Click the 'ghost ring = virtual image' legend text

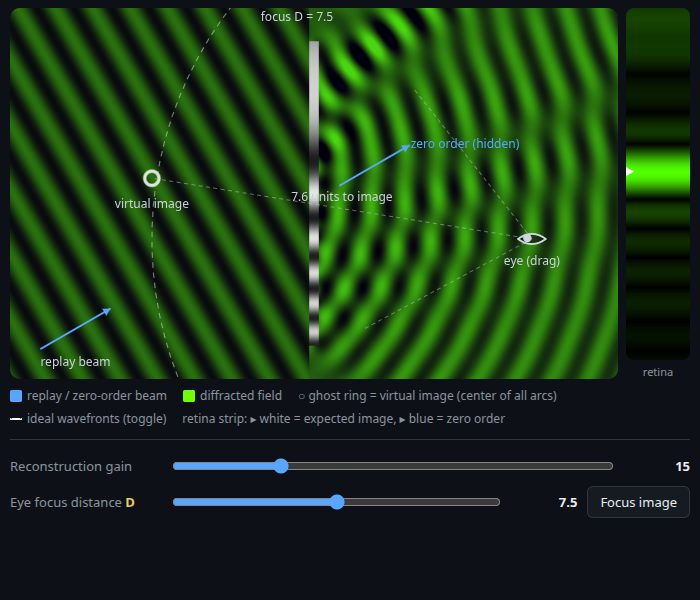[428, 396]
